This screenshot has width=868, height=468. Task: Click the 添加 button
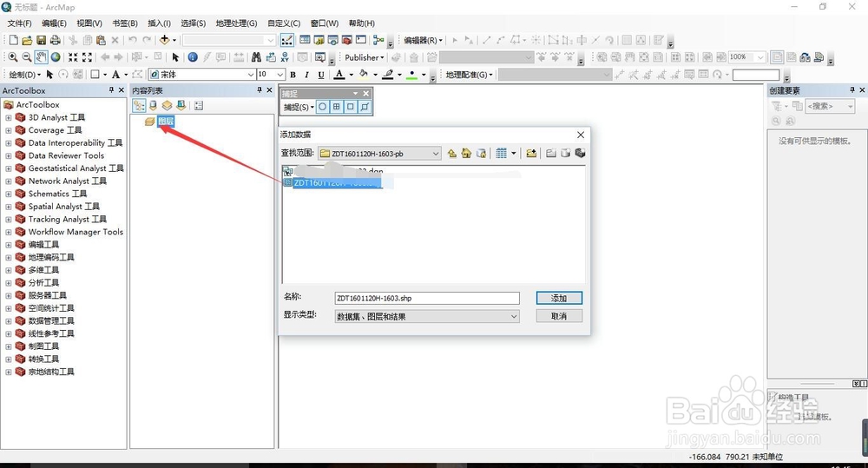(559, 298)
